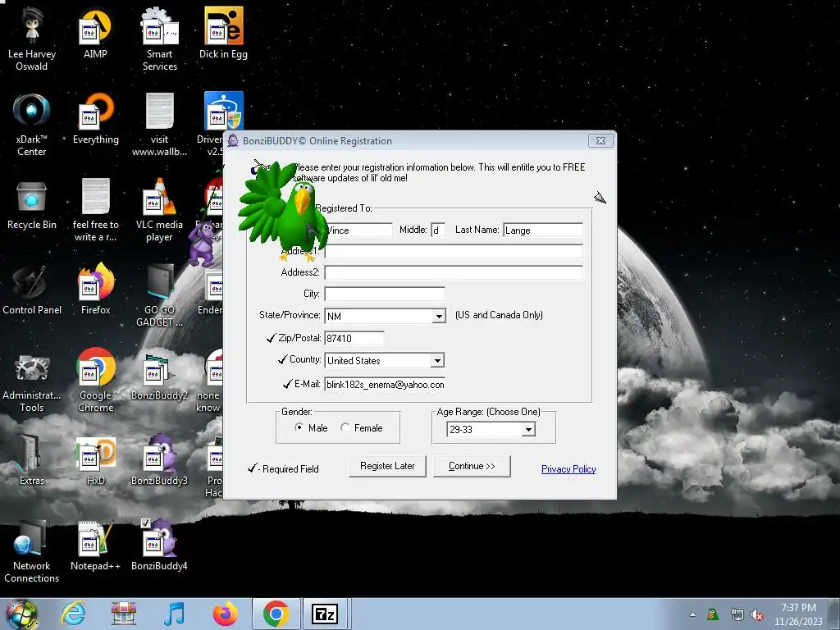Open Control Panel desktop icon
Screen dimensions: 840x630
click(x=32, y=290)
